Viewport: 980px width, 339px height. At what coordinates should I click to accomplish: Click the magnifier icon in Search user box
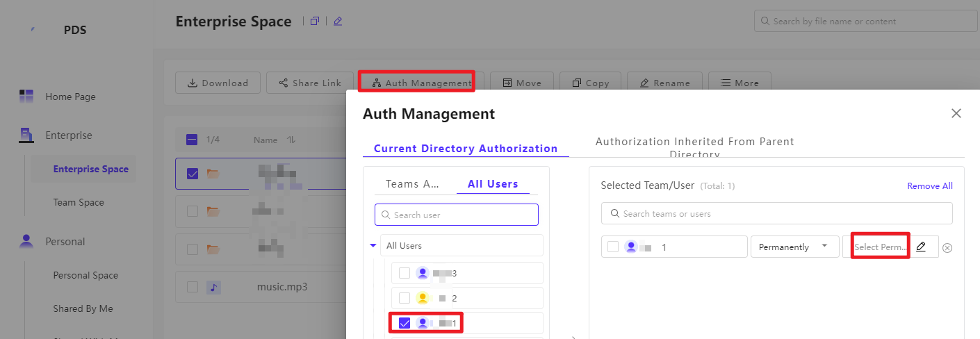(386, 215)
